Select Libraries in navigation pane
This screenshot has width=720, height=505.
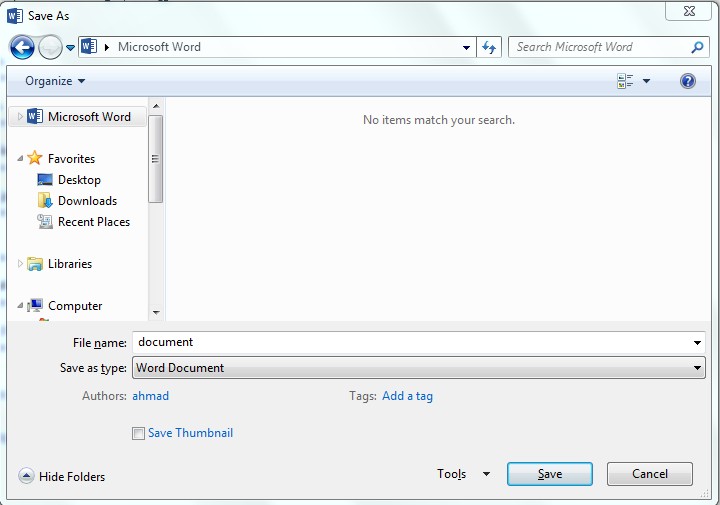pyautogui.click(x=70, y=264)
